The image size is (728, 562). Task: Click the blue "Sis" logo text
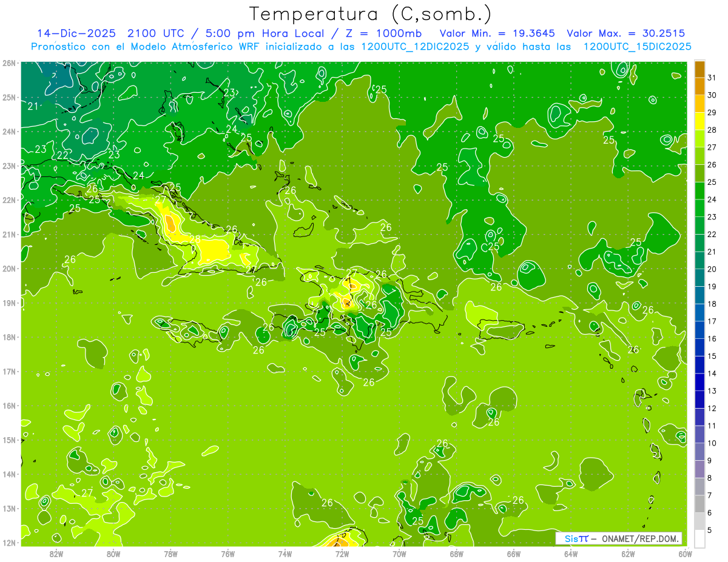click(x=571, y=538)
